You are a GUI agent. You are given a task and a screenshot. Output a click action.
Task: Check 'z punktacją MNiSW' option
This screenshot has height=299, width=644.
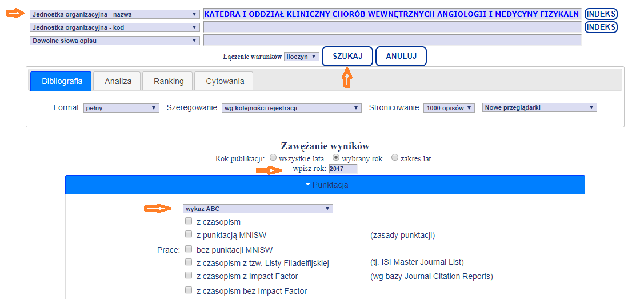tap(189, 234)
